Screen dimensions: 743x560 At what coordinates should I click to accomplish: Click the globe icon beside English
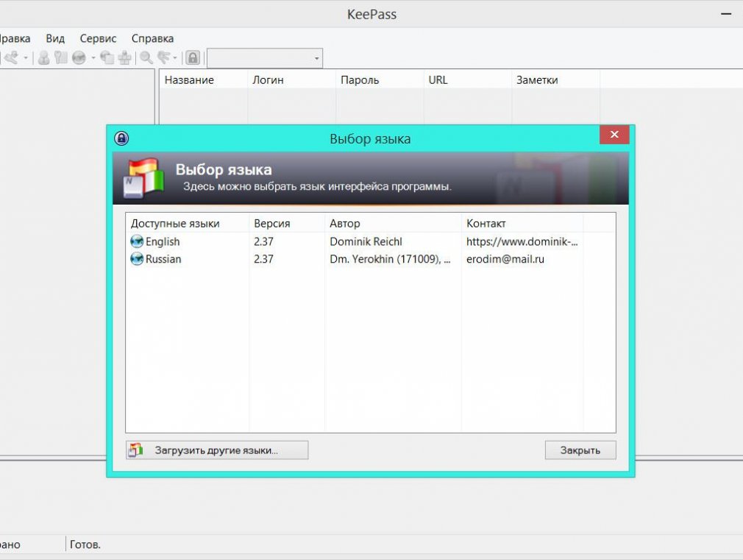(x=137, y=241)
